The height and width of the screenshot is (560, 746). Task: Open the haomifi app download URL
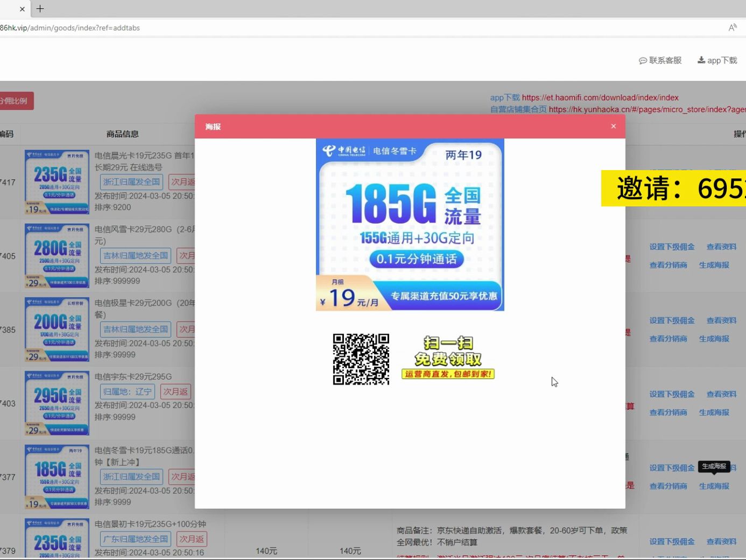coord(600,97)
